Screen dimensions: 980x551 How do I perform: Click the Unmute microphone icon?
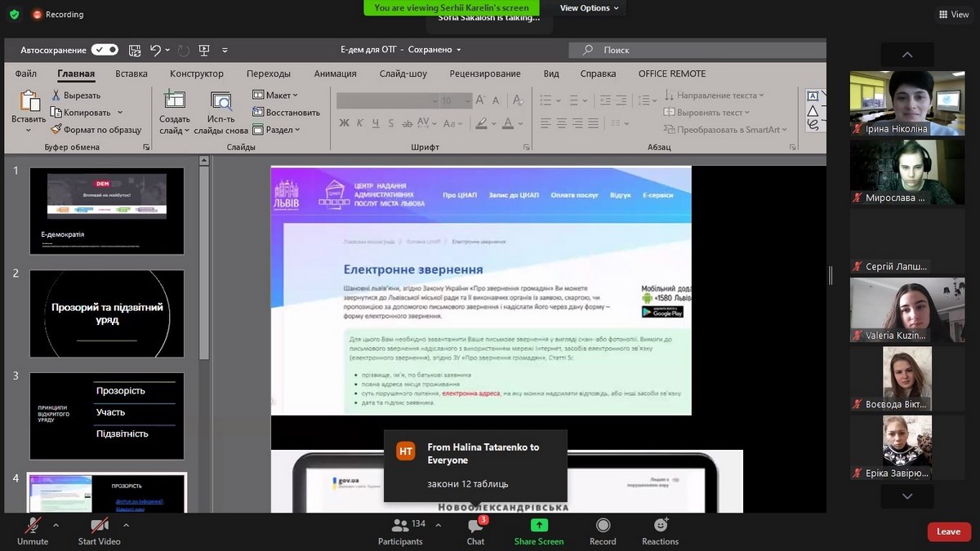[x=33, y=525]
